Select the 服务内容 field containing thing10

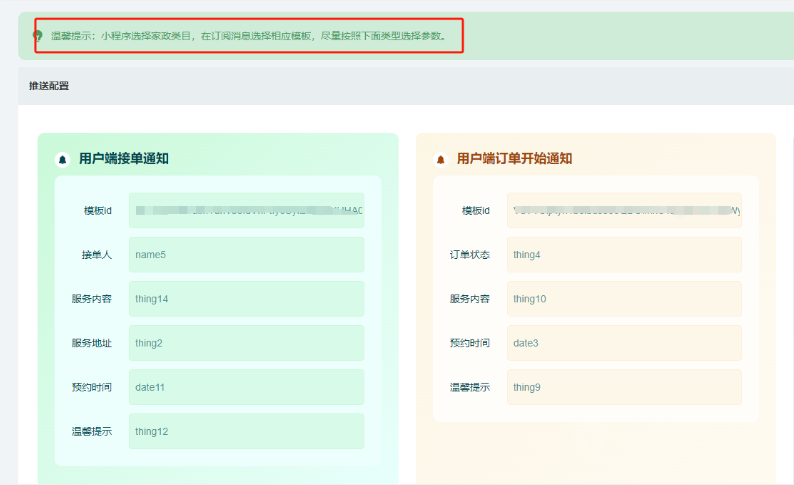624,299
